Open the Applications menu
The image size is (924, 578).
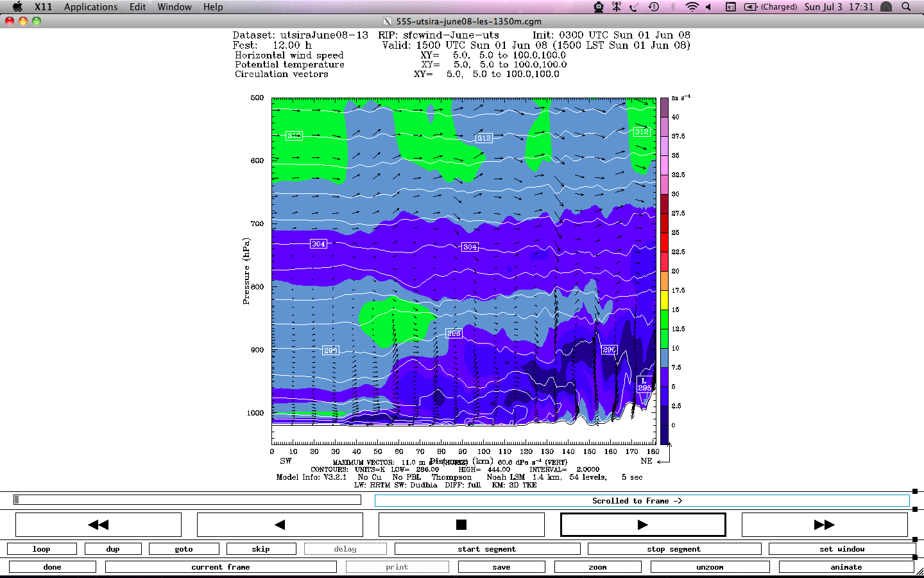click(90, 7)
